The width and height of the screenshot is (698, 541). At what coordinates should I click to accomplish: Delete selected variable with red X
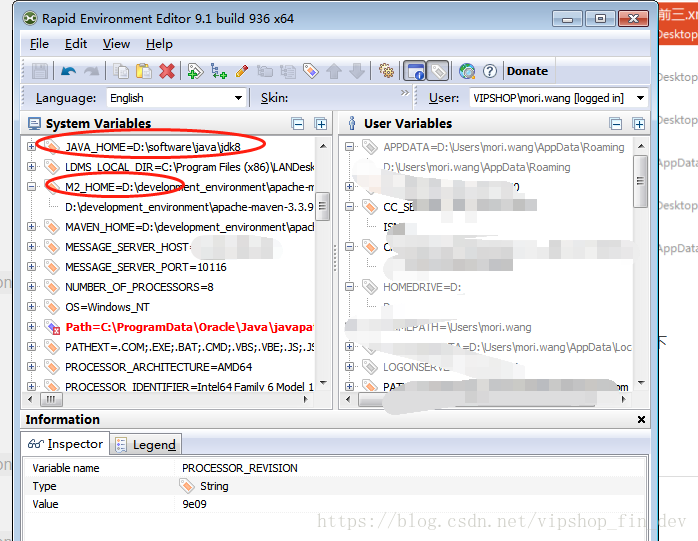click(167, 71)
